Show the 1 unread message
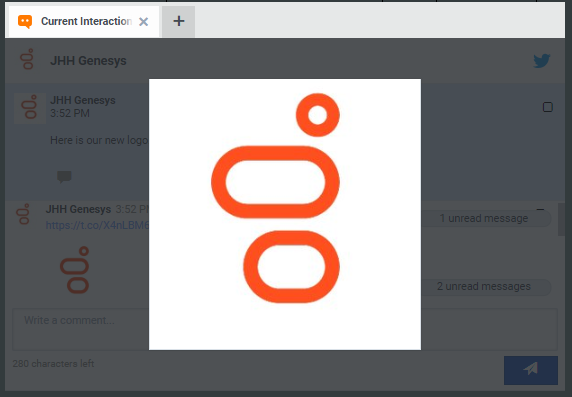The image size is (572, 397). coord(486,219)
